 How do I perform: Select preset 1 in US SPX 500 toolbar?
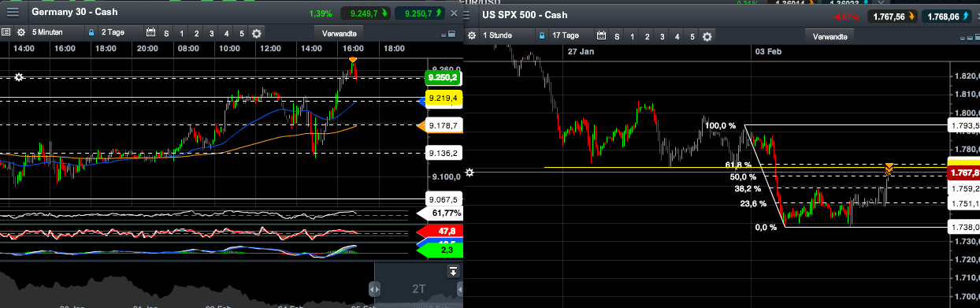pyautogui.click(x=632, y=36)
